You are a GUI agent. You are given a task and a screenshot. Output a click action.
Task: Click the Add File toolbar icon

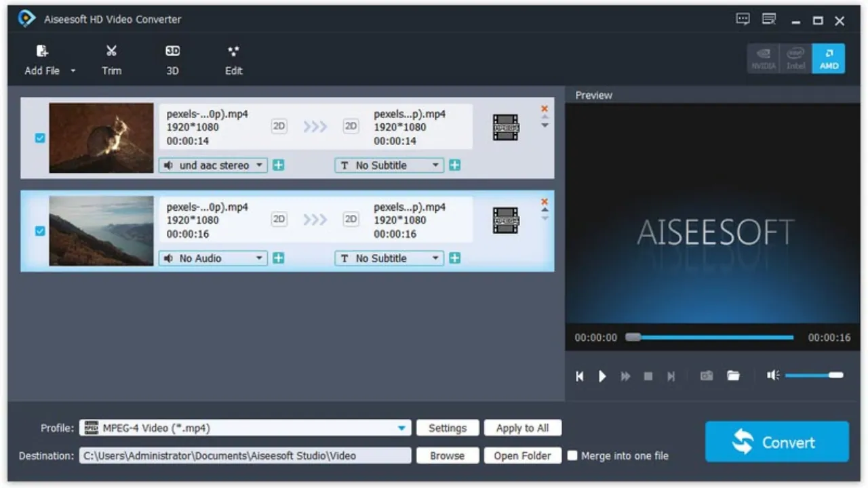click(x=42, y=52)
